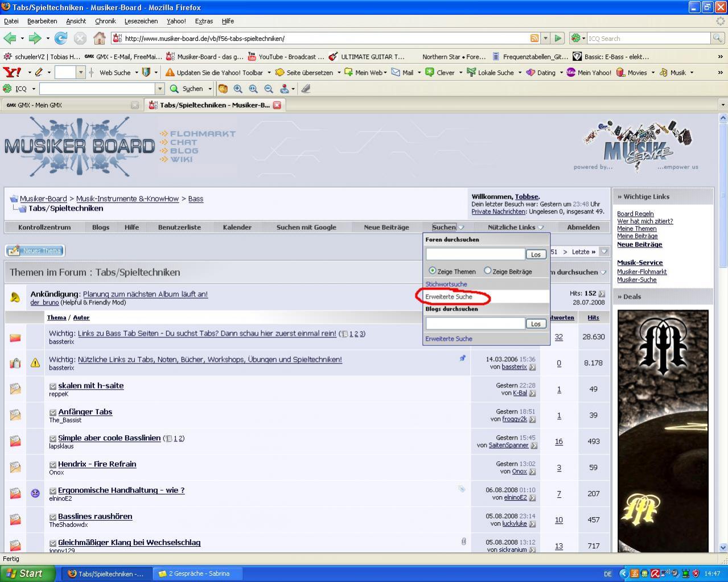Click the zoom-in magnifier in ICQ toolbar
Screen dimensions: 728x582
click(x=238, y=89)
